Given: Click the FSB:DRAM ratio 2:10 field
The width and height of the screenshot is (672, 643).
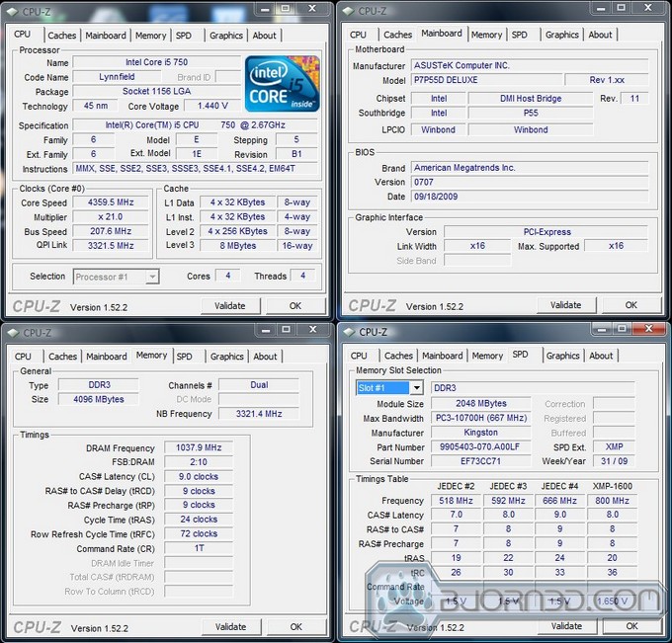Looking at the screenshot, I should click(199, 462).
